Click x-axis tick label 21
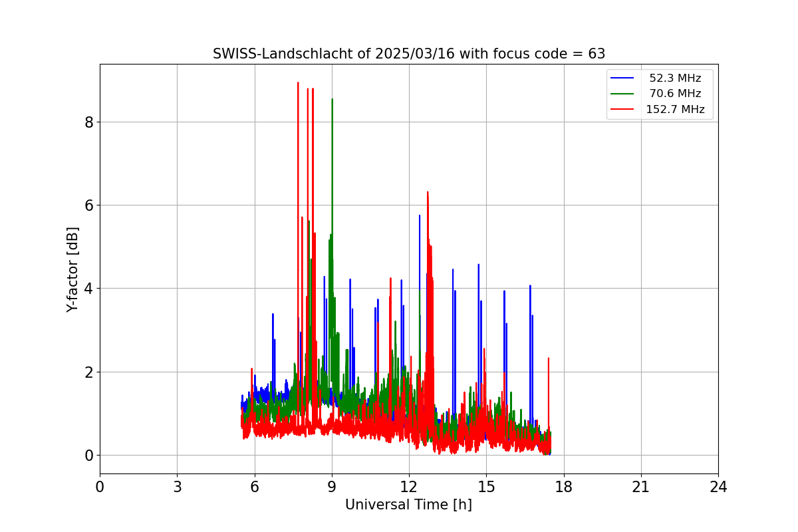 pos(640,487)
